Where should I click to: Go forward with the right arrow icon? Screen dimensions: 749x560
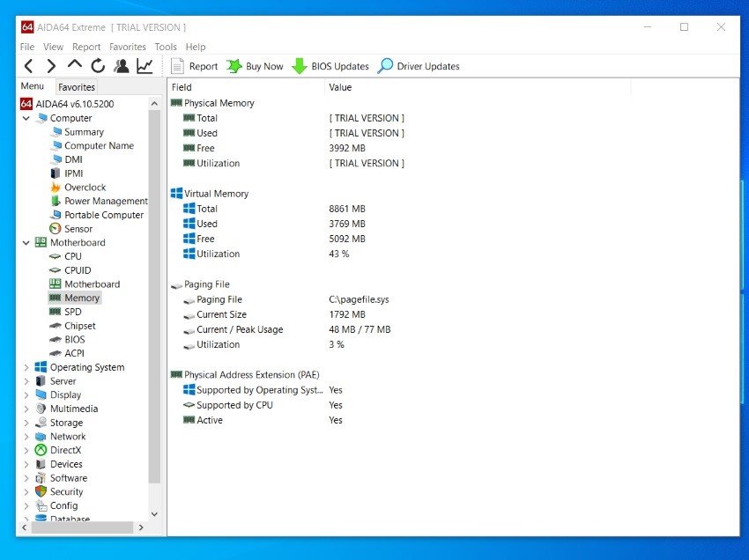pos(51,66)
